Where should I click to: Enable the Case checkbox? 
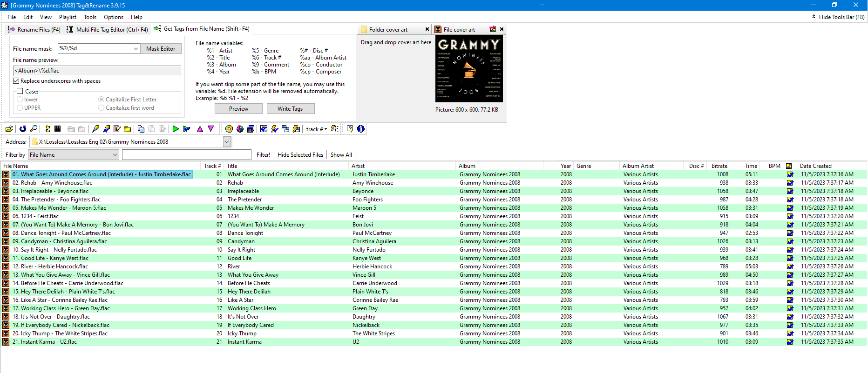[x=20, y=91]
